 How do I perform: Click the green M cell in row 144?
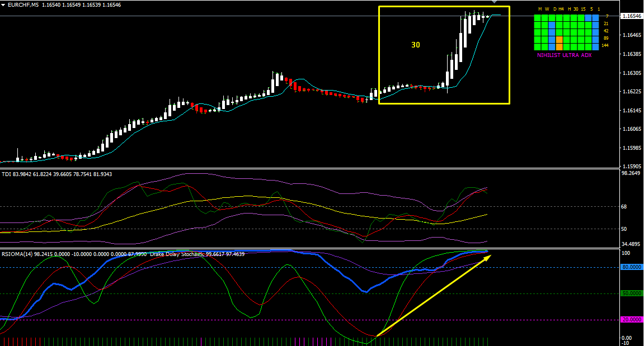pyautogui.click(x=537, y=47)
